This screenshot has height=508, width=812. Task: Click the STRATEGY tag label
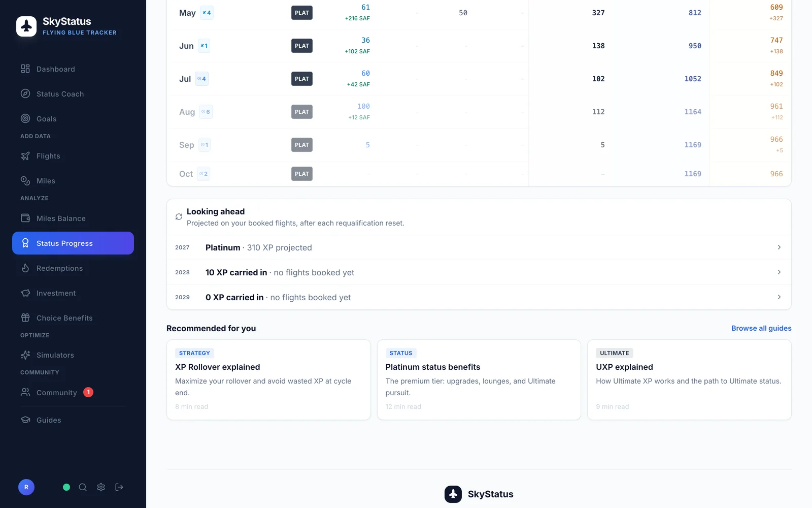click(x=194, y=353)
